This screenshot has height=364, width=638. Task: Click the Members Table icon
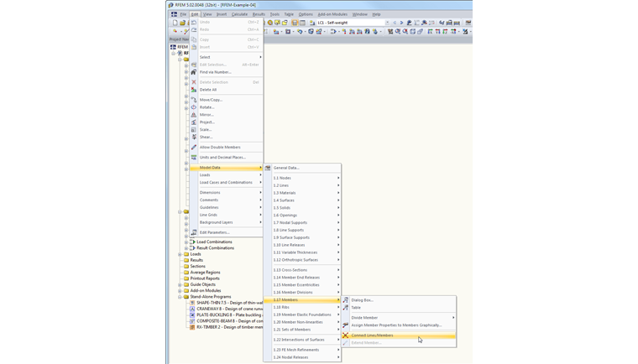pos(346,308)
